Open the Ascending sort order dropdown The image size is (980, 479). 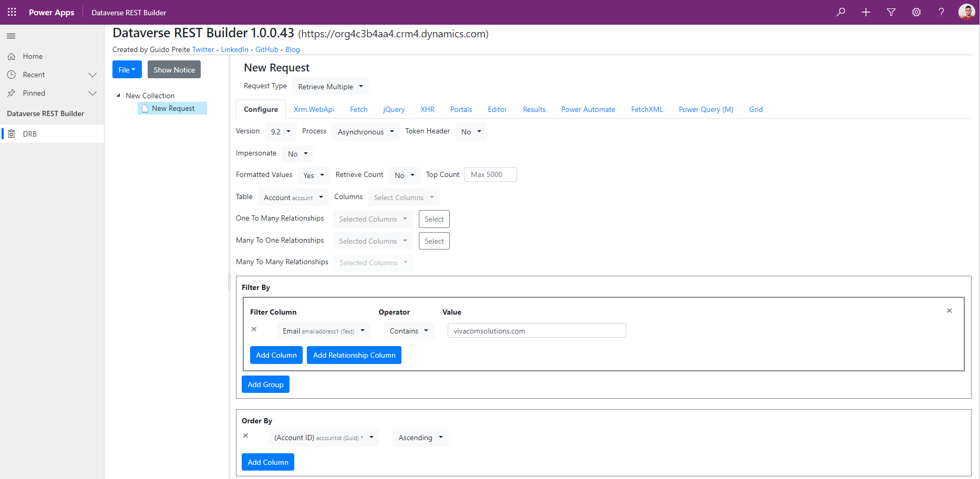(x=420, y=438)
